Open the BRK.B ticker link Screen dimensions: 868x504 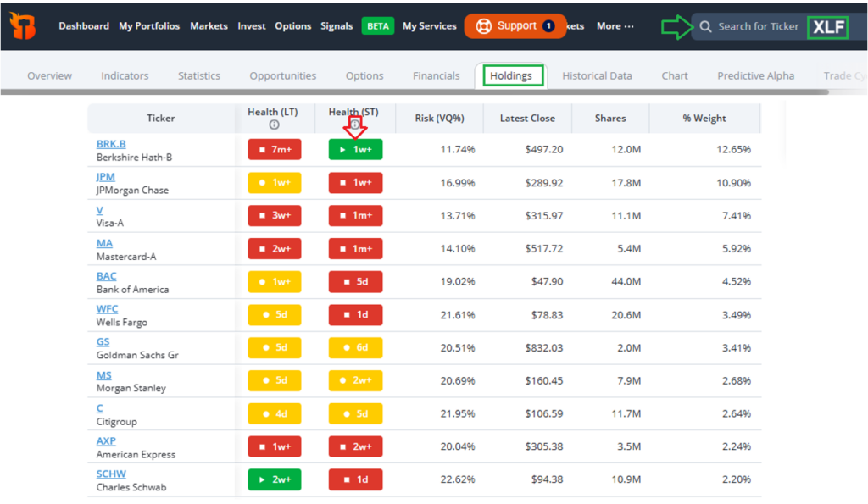tap(111, 144)
